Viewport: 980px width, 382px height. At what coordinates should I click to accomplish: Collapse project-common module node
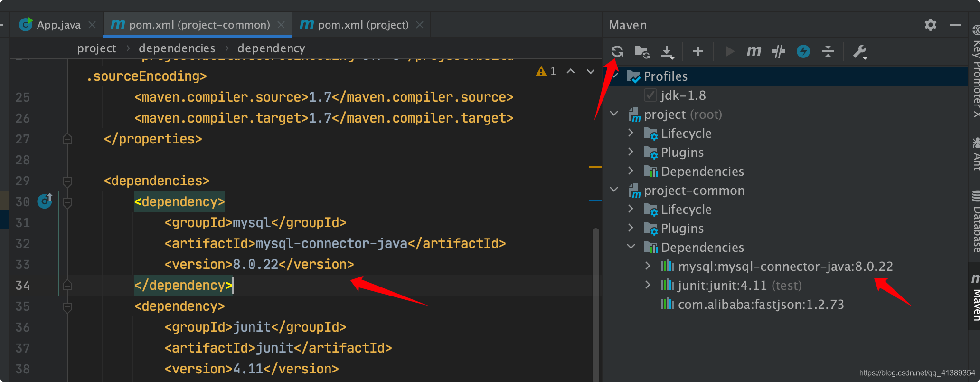(x=614, y=190)
